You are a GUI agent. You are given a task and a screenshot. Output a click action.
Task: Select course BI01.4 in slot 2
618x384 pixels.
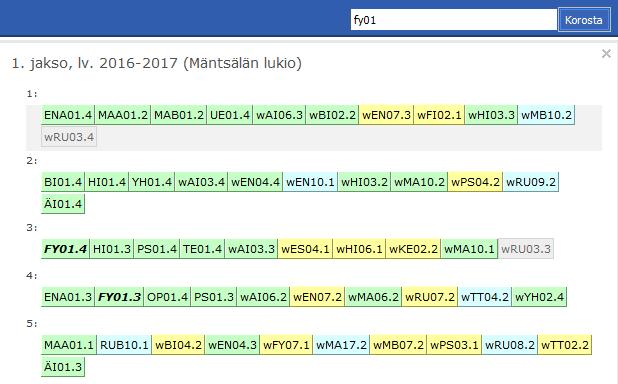(63, 182)
